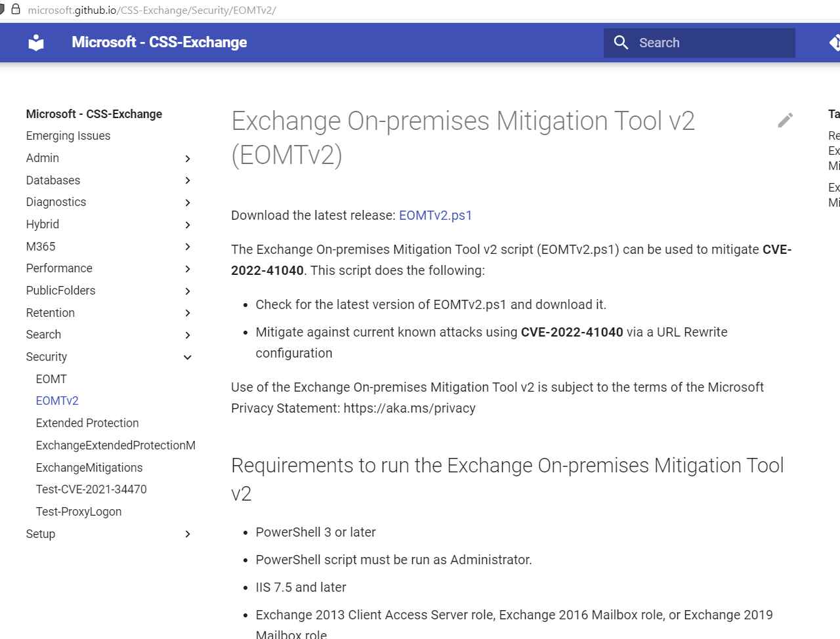Click the Microsoft - CSS-Exchange header title
This screenshot has width=840, height=639.
coord(159,43)
